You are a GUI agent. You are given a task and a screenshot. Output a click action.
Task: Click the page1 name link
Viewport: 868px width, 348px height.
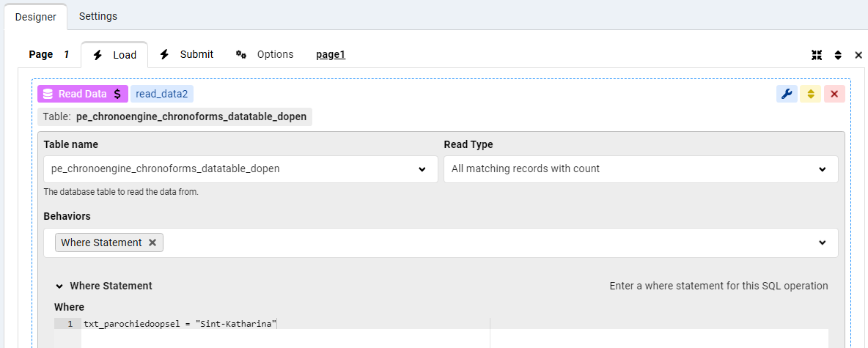click(331, 54)
